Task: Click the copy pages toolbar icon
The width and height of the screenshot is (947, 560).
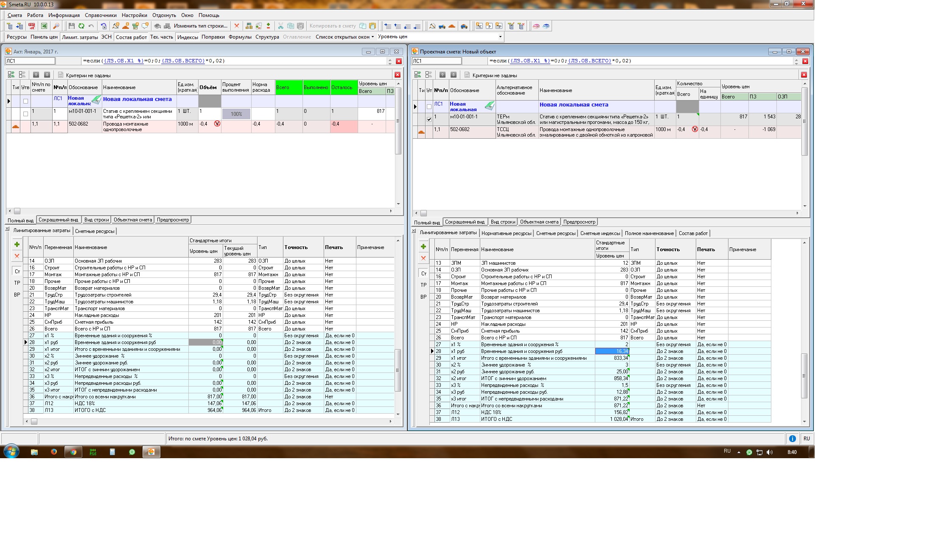Action: click(291, 26)
